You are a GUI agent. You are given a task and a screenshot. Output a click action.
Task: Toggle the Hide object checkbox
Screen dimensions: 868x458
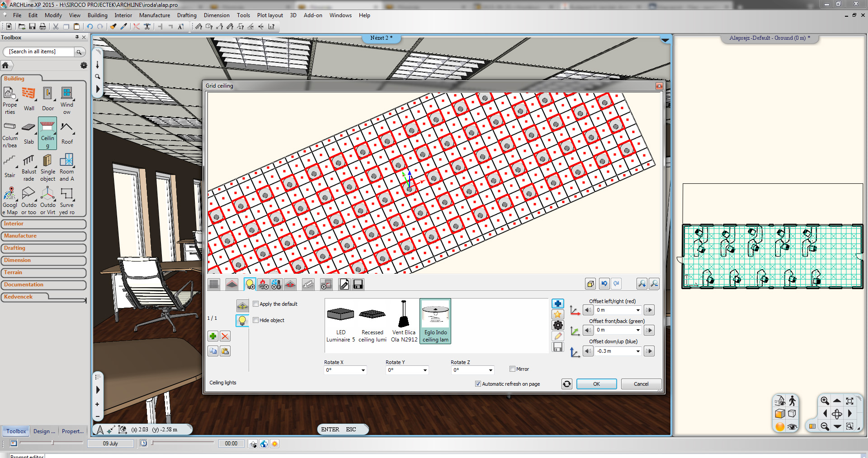pyautogui.click(x=256, y=320)
